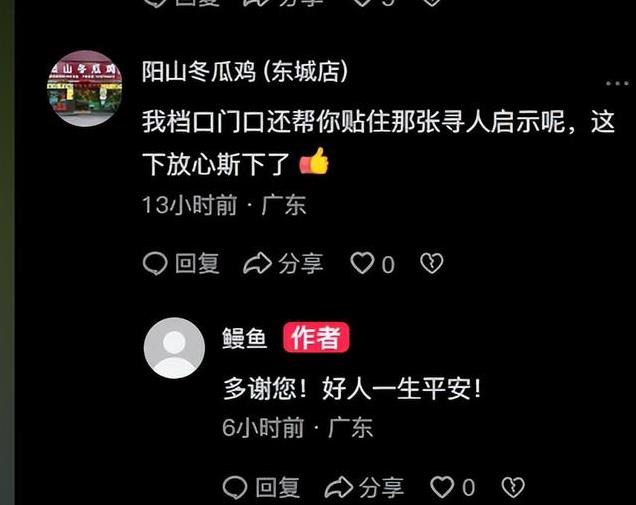Screen dimensions: 636x505
Task: Click the thumbs-up emoji in comment text
Action: [314, 161]
